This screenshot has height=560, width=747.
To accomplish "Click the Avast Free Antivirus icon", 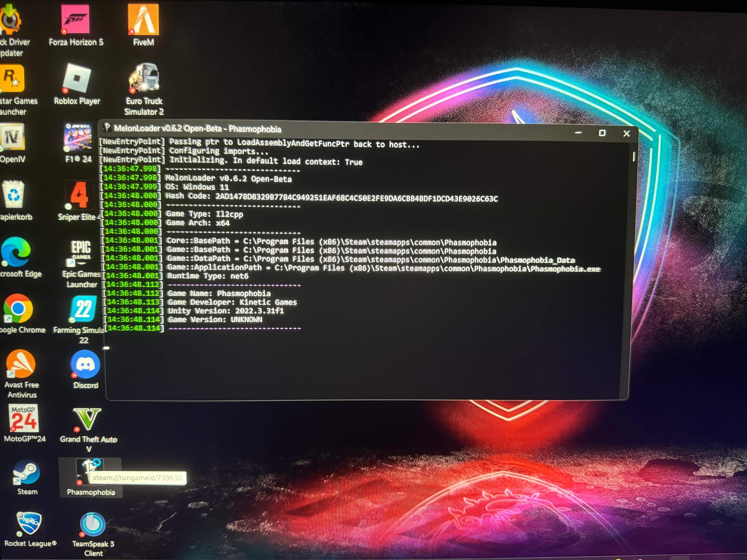I will (22, 373).
